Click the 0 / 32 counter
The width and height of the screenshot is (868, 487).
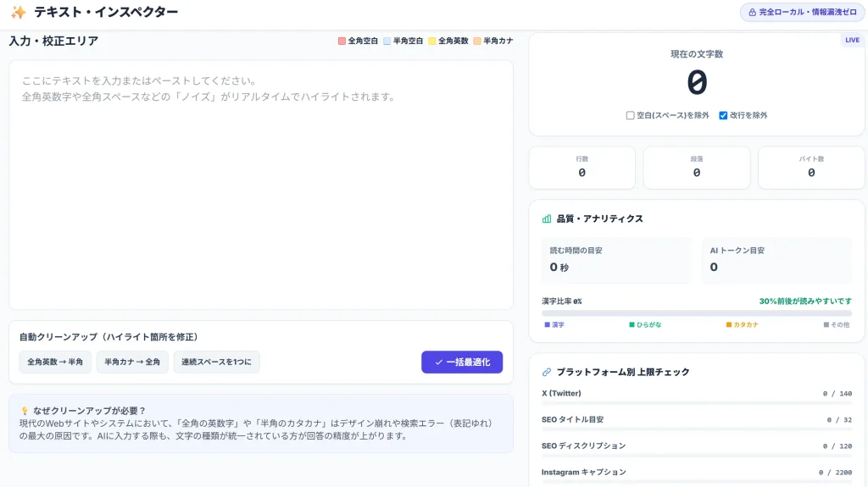[x=839, y=419]
